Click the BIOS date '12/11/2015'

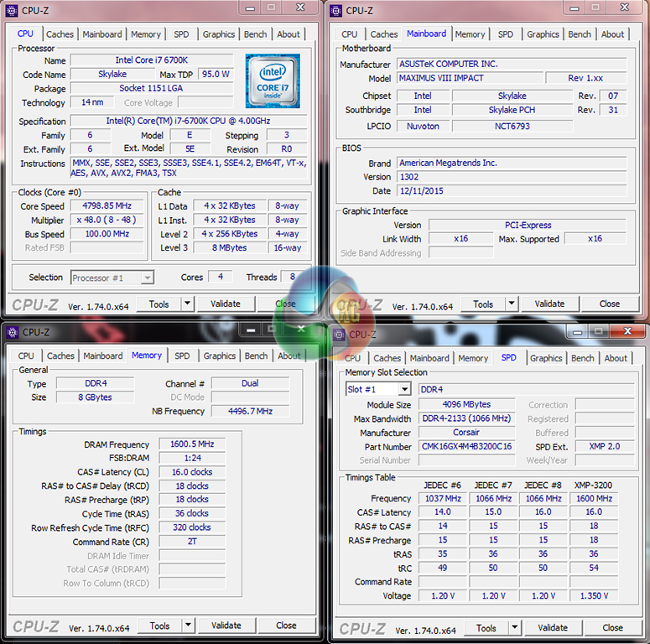[512, 191]
